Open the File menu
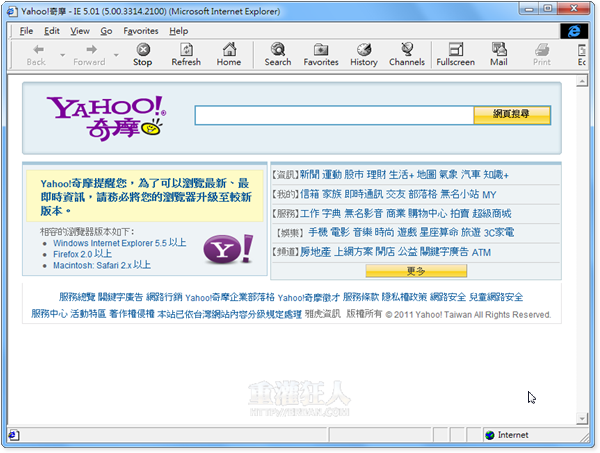600x453 pixels. point(26,31)
